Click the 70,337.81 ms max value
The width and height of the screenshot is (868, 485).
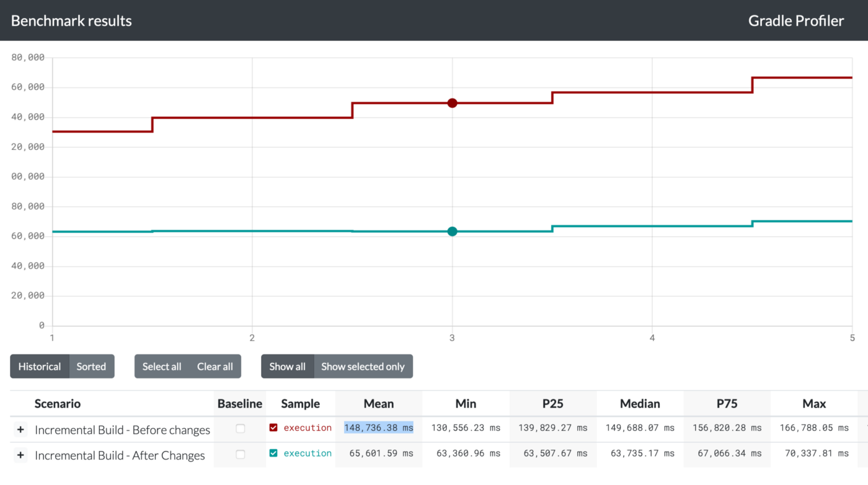[817, 453]
